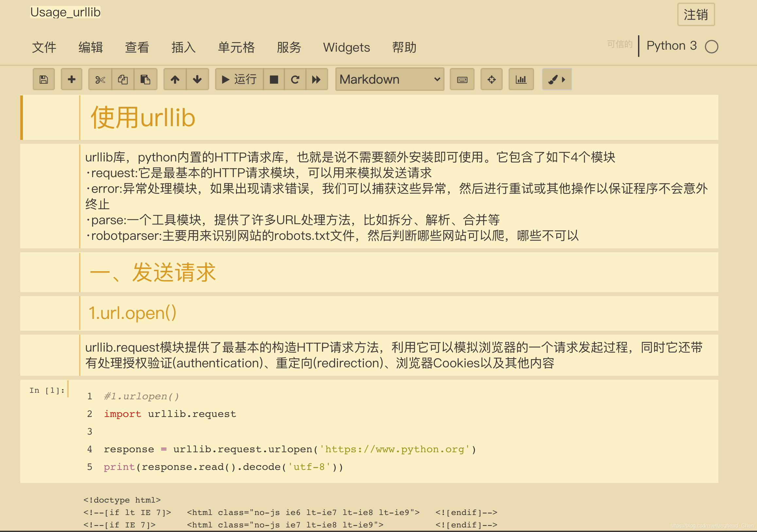Select the urllib.request模块 description cell
Viewport: 757px width, 532px height.
click(369, 355)
